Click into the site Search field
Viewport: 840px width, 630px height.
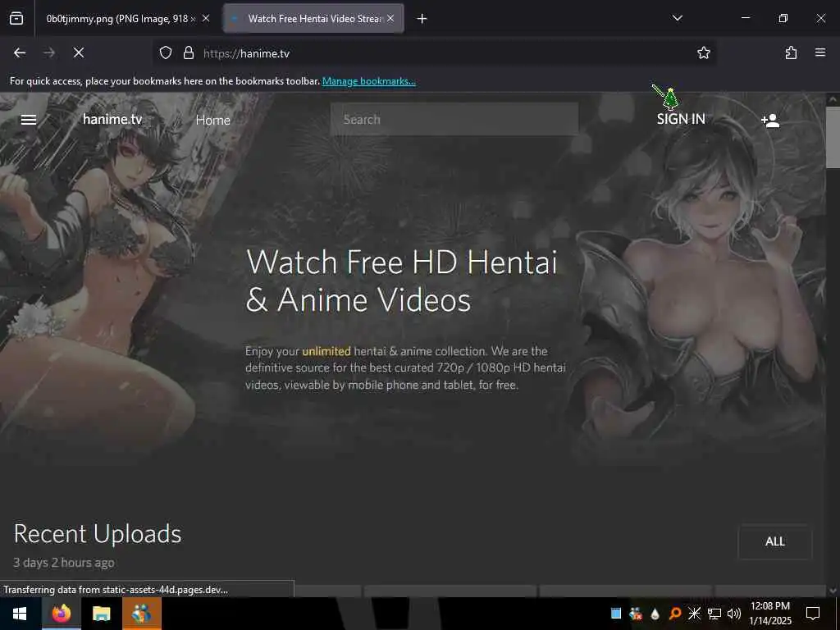point(454,120)
